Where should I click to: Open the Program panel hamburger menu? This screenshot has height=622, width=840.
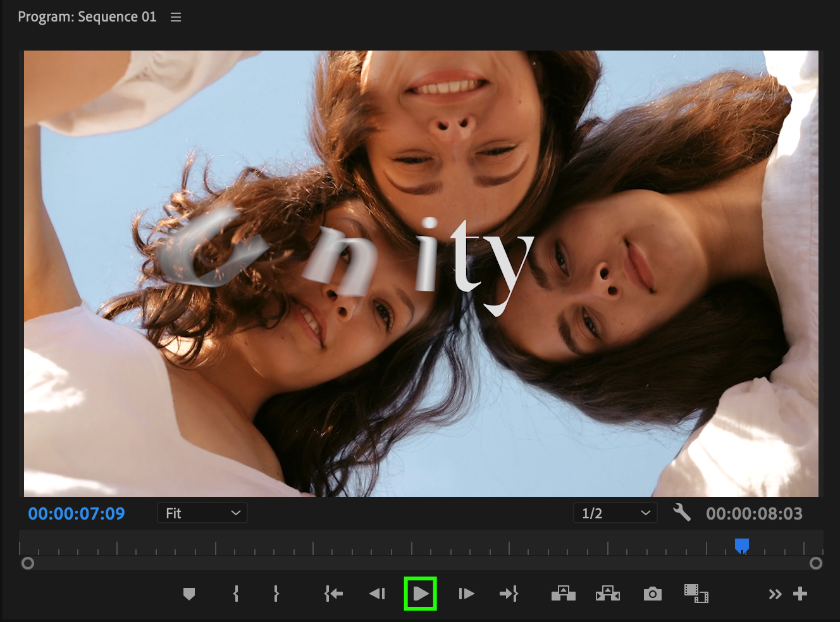point(176,18)
